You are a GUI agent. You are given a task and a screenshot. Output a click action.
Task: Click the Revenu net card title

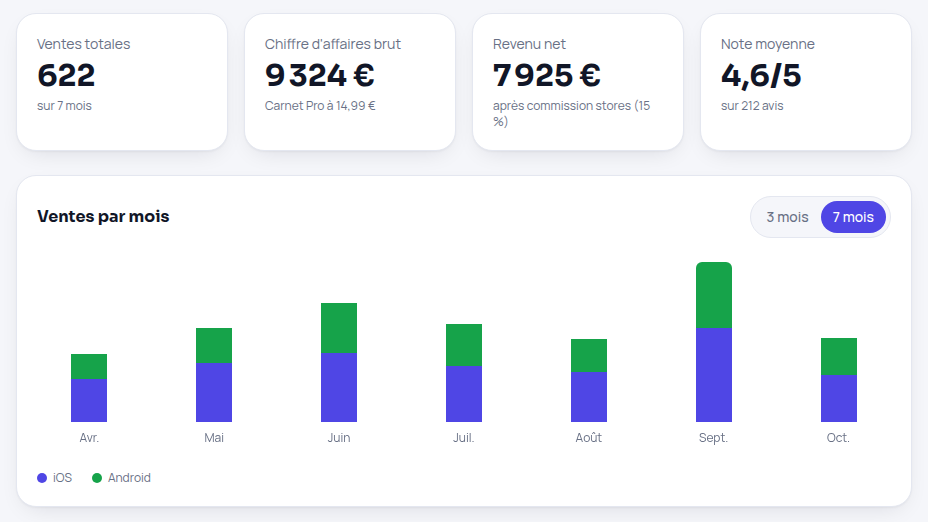[529, 44]
